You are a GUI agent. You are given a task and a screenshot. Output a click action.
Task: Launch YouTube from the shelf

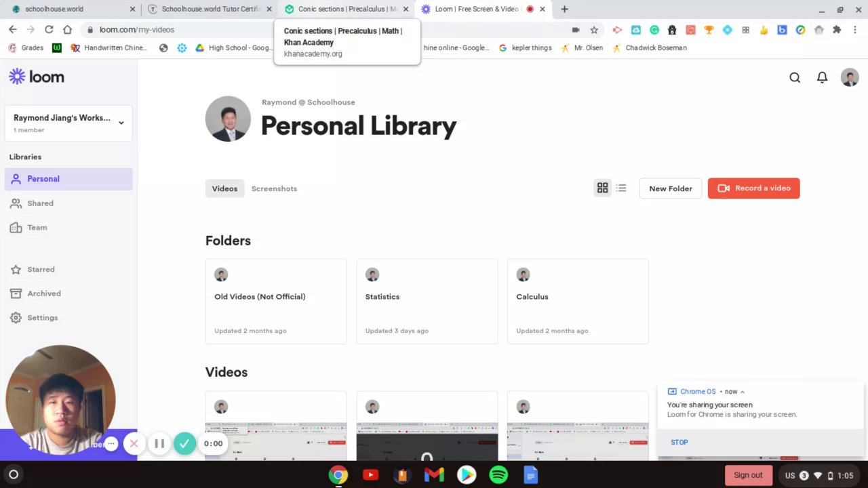tap(370, 475)
